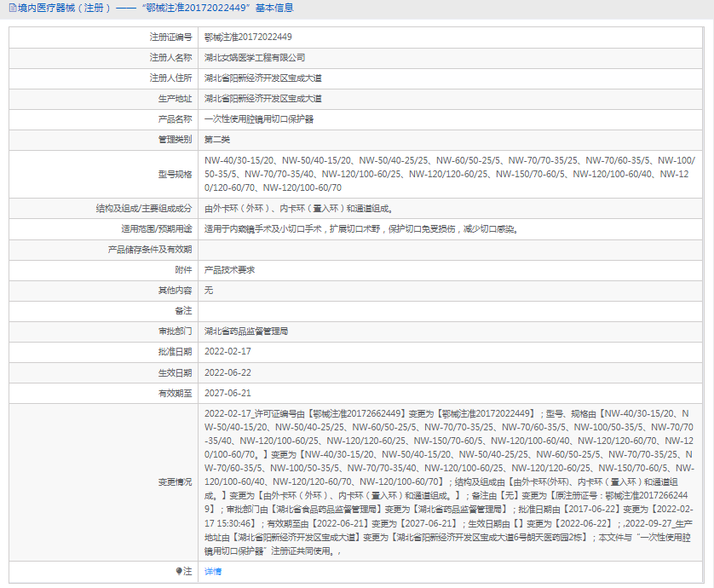Viewport: 714px width, 588px height.
Task: Click the 变更情况 label
Action: 175,482
